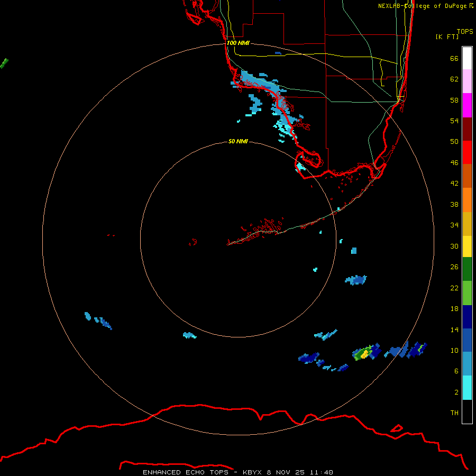Viewport: 476px width, 476px height.
Task: Click the black TH threshold swatch
Action: pyautogui.click(x=467, y=411)
